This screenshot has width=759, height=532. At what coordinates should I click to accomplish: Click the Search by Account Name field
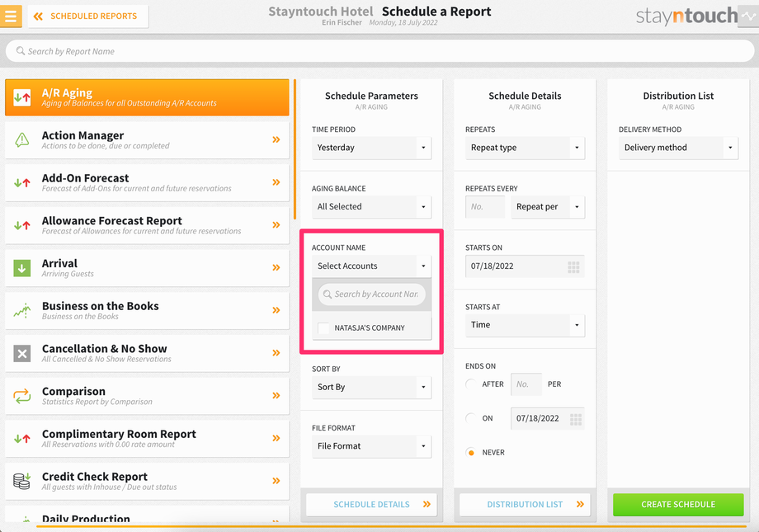(372, 294)
